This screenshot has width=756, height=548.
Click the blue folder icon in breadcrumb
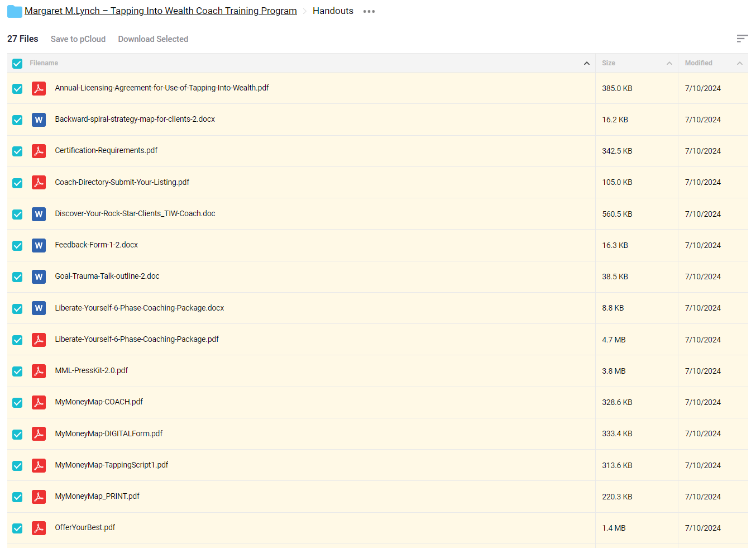[15, 11]
